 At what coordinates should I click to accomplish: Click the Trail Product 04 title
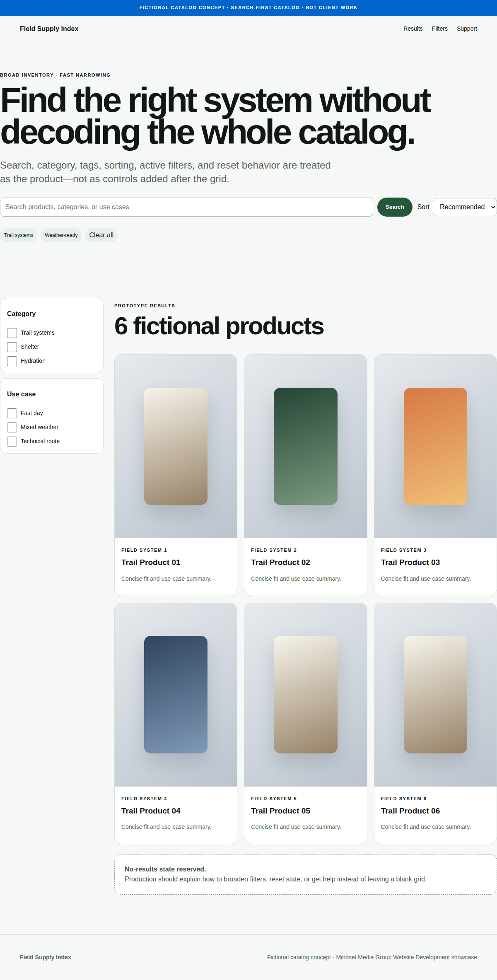(151, 811)
